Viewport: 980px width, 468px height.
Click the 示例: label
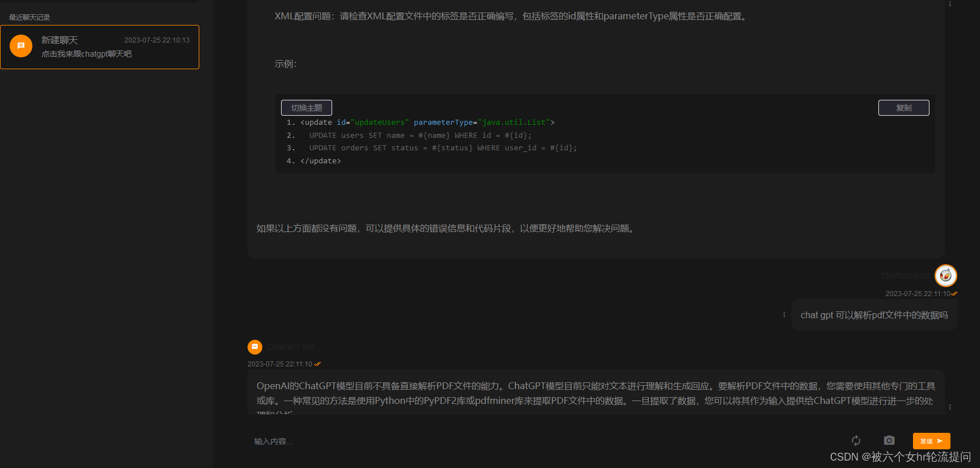pyautogui.click(x=286, y=64)
